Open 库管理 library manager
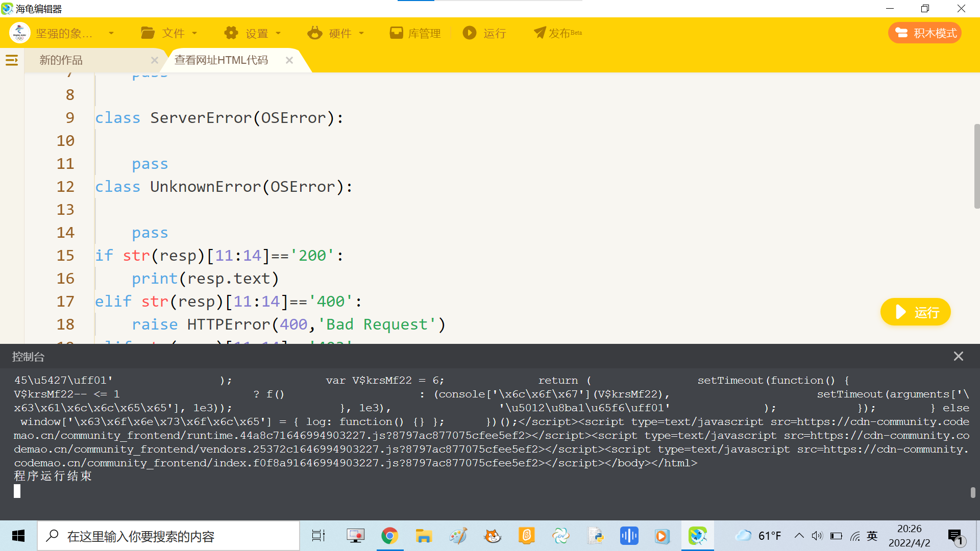Screen dimensions: 980x551 (415, 33)
